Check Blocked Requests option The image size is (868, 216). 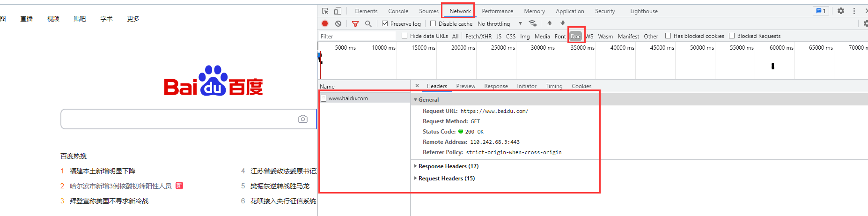[732, 36]
